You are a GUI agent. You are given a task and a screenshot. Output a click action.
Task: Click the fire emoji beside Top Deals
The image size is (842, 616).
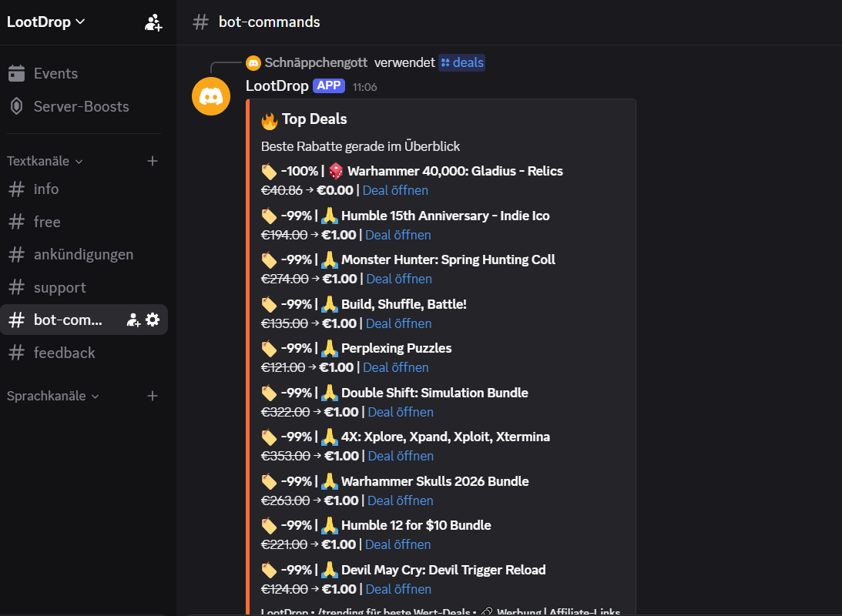tap(270, 120)
